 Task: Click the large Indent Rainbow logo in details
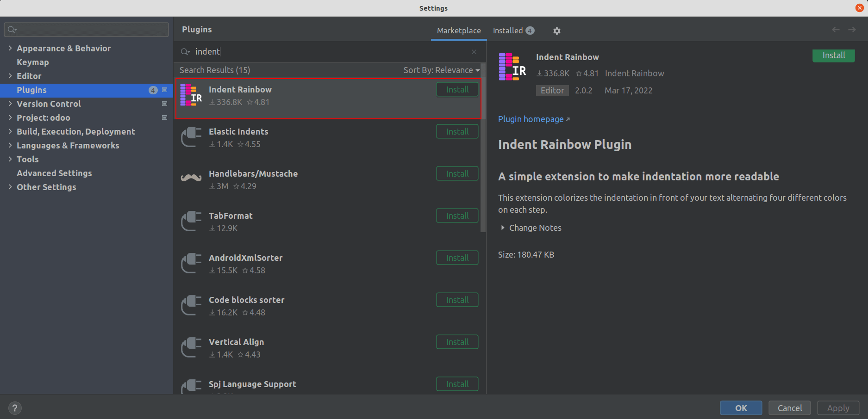(512, 67)
